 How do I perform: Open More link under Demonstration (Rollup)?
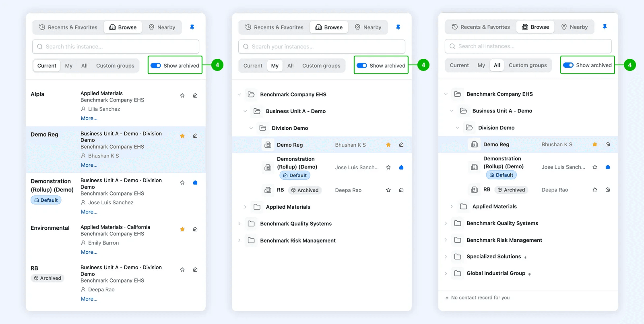point(89,212)
